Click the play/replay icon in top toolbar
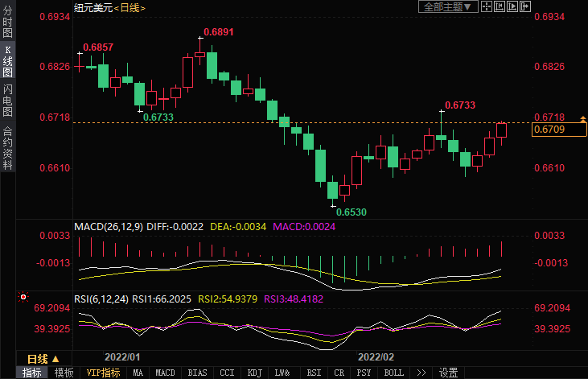Screen dimensions: 588x379 click(x=512, y=6)
